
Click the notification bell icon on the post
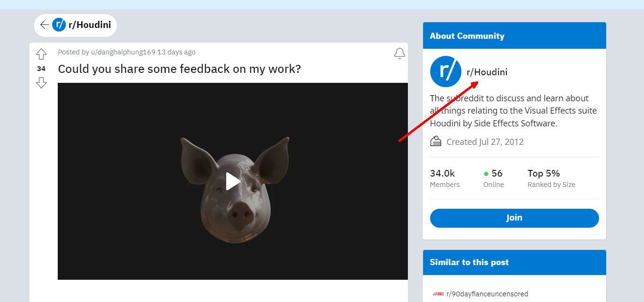[400, 53]
